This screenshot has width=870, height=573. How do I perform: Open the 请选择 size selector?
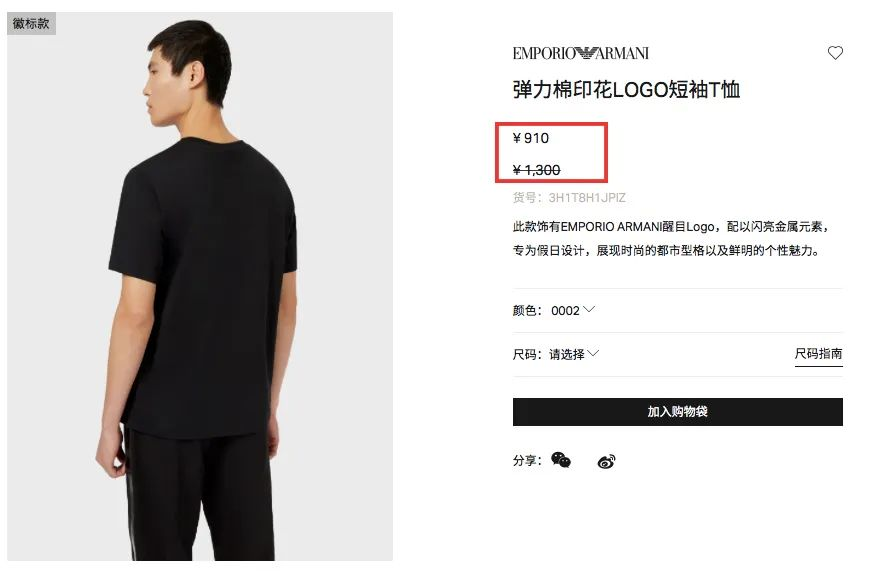pyautogui.click(x=566, y=354)
